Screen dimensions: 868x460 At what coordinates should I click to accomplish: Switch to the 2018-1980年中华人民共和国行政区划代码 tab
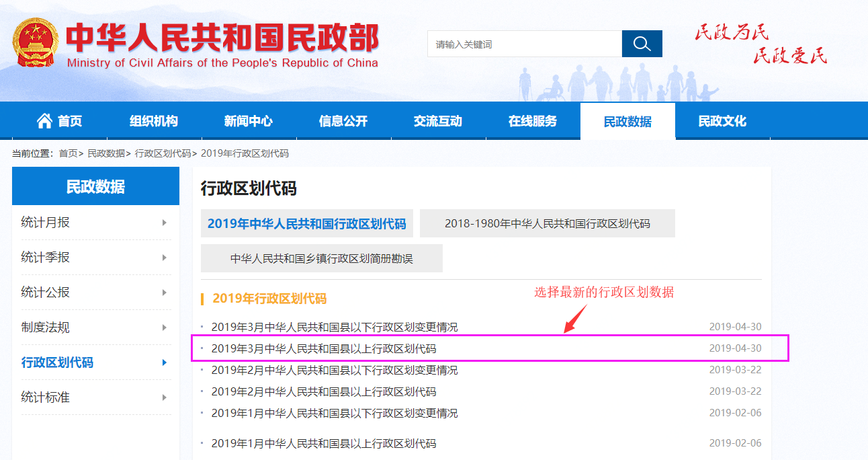click(x=548, y=223)
